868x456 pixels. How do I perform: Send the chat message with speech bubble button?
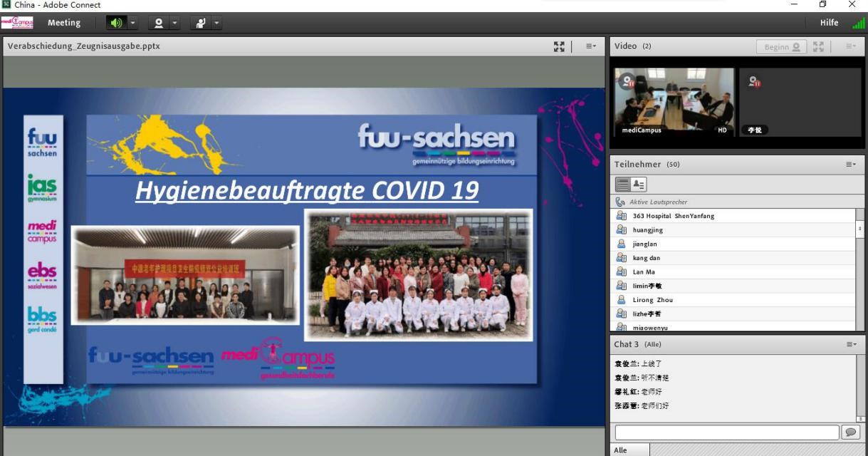point(850,432)
